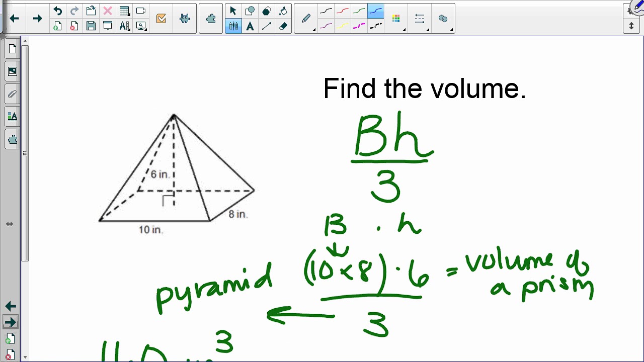Screen dimensions: 644x362
Task: Choose the Fill bucket tool
Action: click(x=283, y=11)
